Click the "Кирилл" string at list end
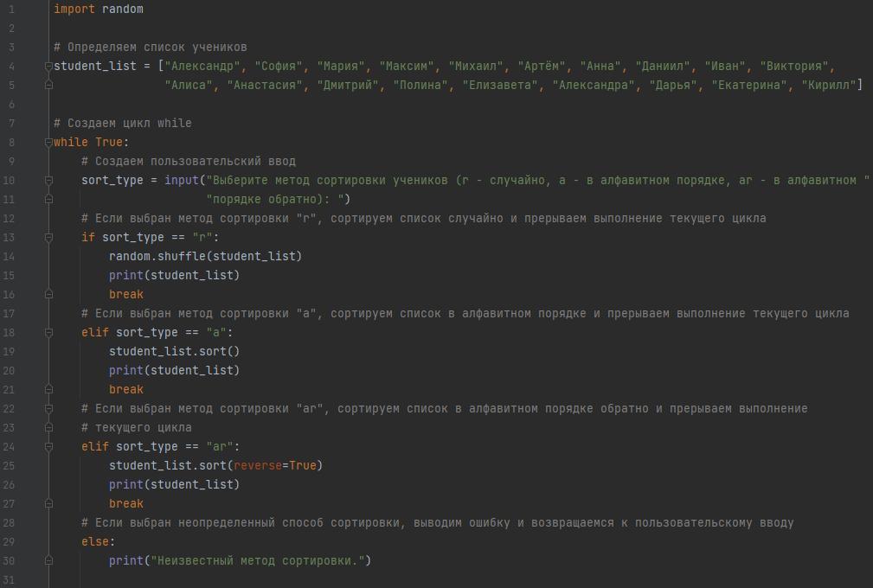Image resolution: width=873 pixels, height=588 pixels. pyautogui.click(x=828, y=85)
